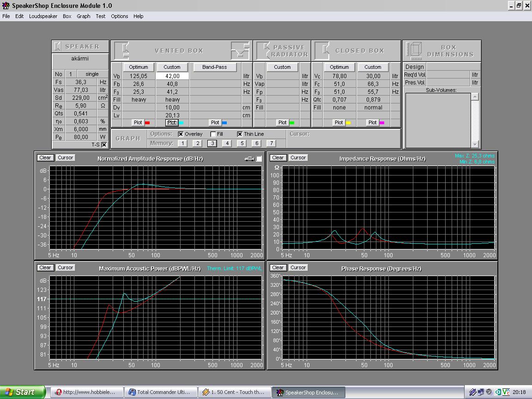532x399 pixels.
Task: Click the passive radiator header icon
Action: (263, 50)
